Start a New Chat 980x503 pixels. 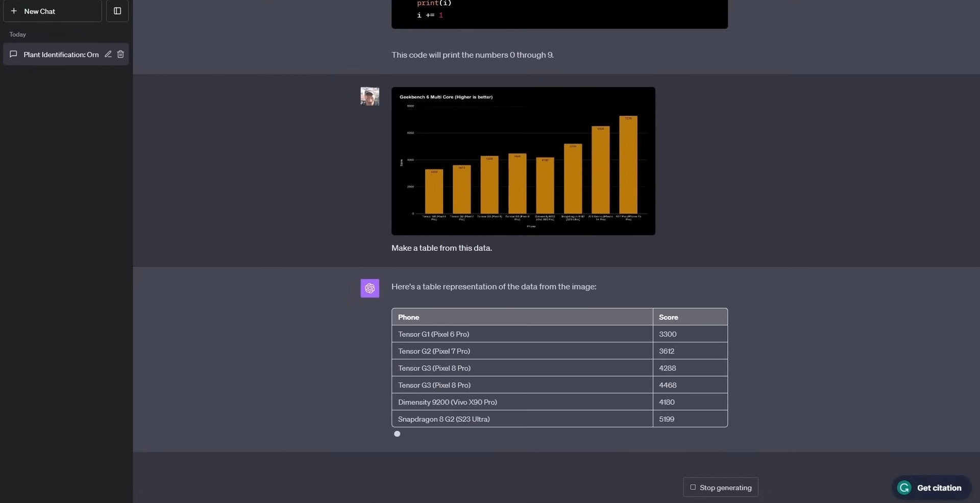[x=53, y=11]
